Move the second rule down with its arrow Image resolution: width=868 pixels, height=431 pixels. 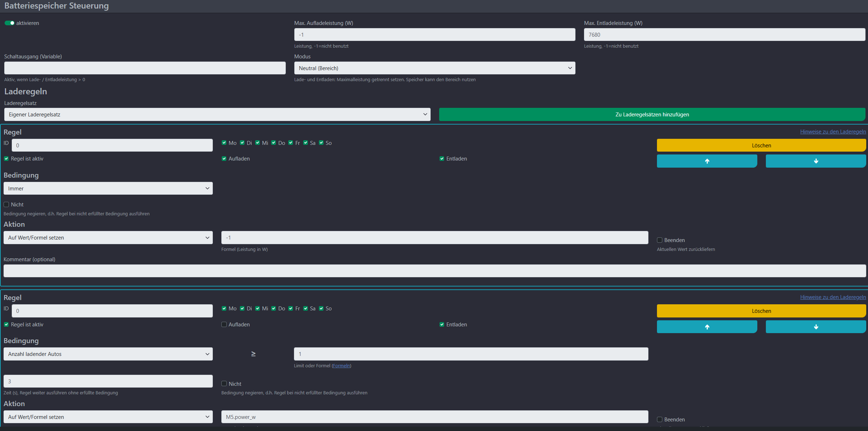[816, 327]
